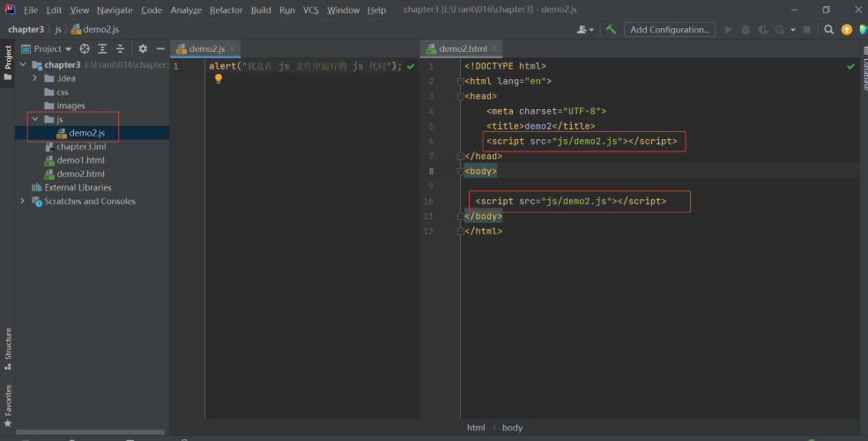
Task: Open the Analyze menu
Action: 186,10
